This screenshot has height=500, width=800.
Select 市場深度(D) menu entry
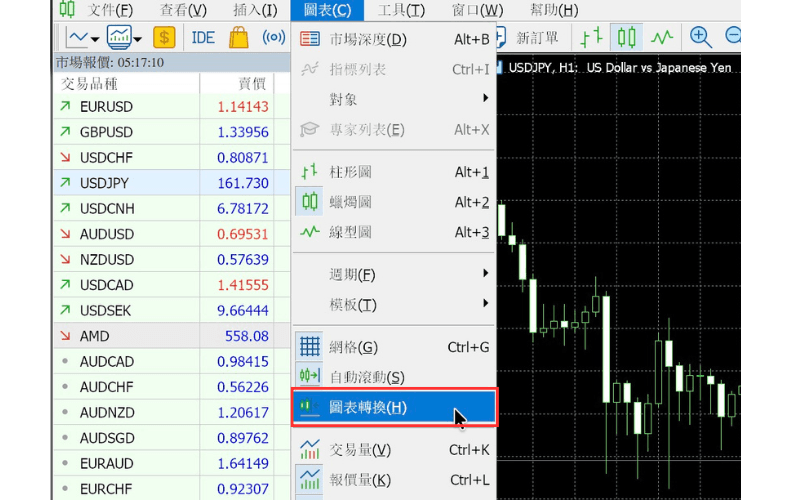pyautogui.click(x=394, y=39)
